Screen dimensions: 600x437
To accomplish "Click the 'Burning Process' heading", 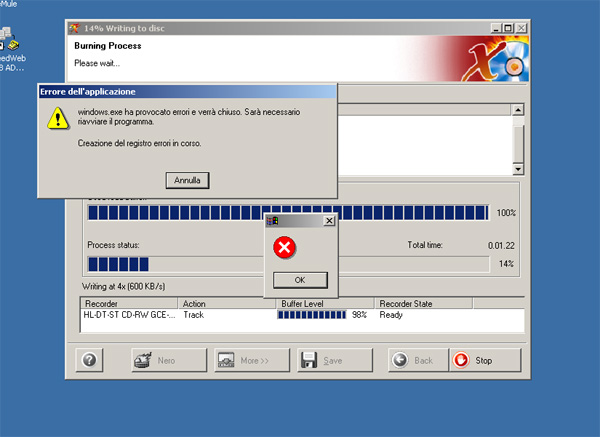I will [108, 46].
